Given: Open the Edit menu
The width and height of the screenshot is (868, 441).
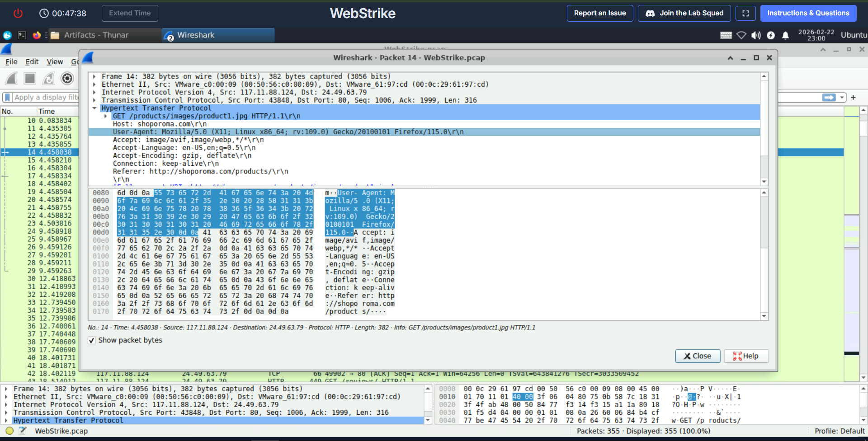Looking at the screenshot, I should pos(32,62).
